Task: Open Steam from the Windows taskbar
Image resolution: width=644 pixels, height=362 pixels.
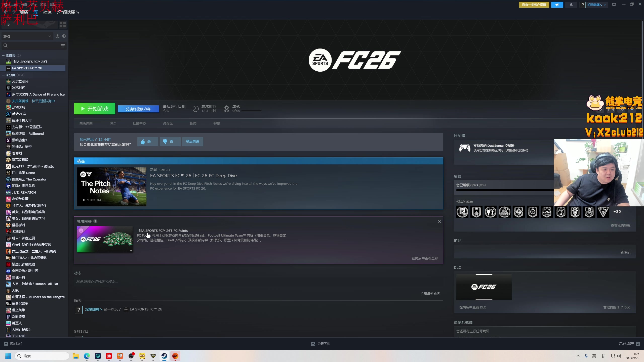Action: click(164, 356)
